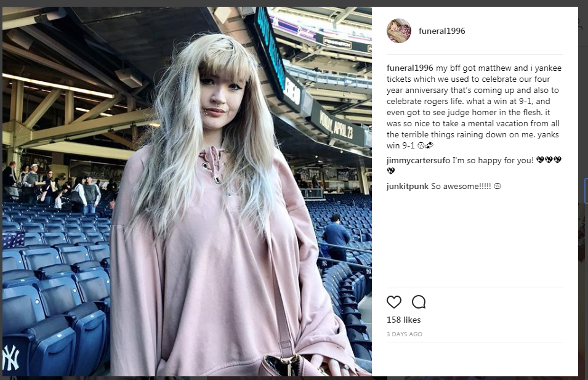
Task: Click the stadium photo of the post
Action: coord(187,192)
